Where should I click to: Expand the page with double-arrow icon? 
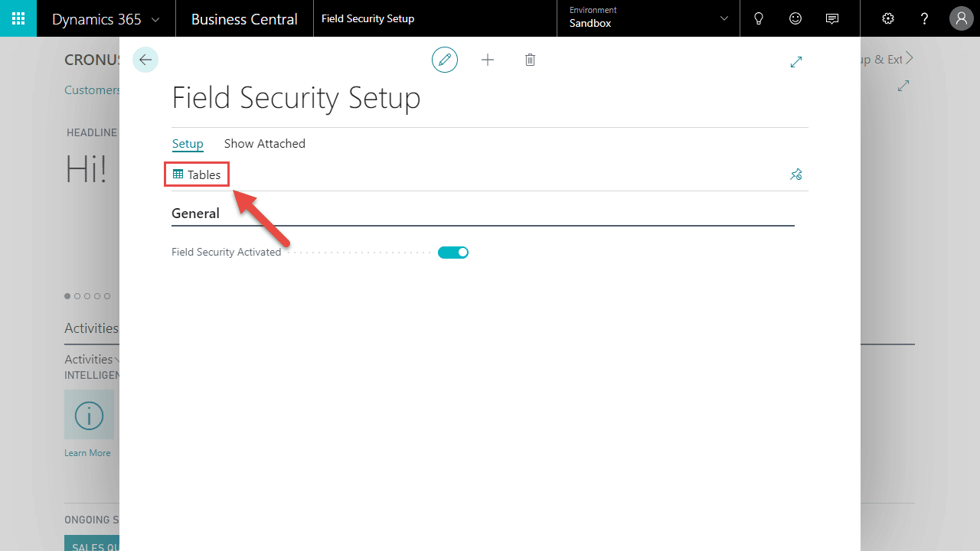[796, 62]
